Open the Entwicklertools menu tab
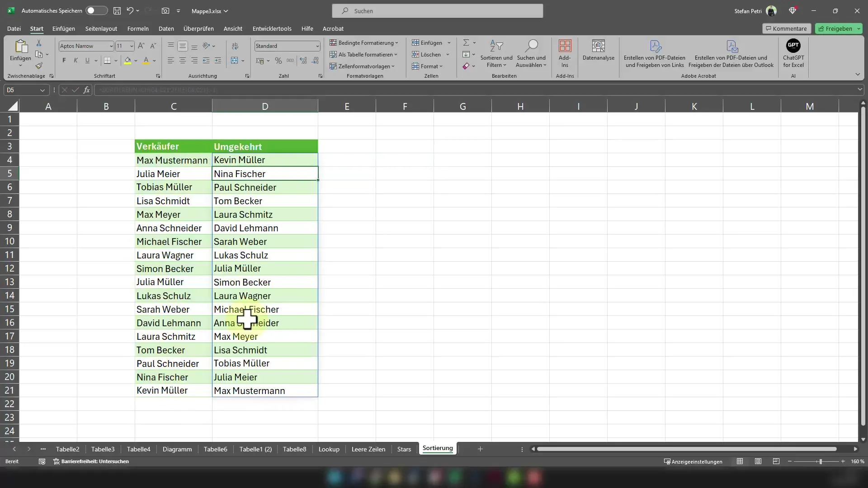 click(272, 28)
